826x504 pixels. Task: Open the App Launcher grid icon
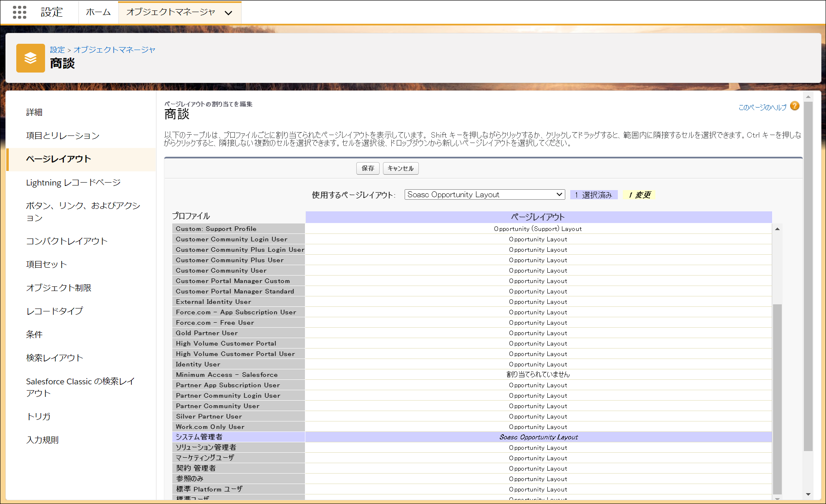tap(20, 12)
